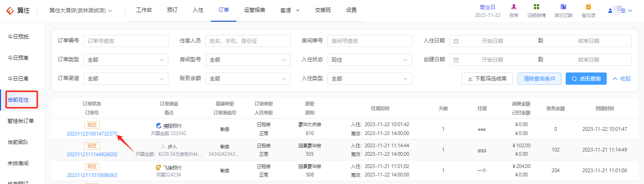
Task: Click calendar icon in 入住日期 field
Action: [456, 41]
